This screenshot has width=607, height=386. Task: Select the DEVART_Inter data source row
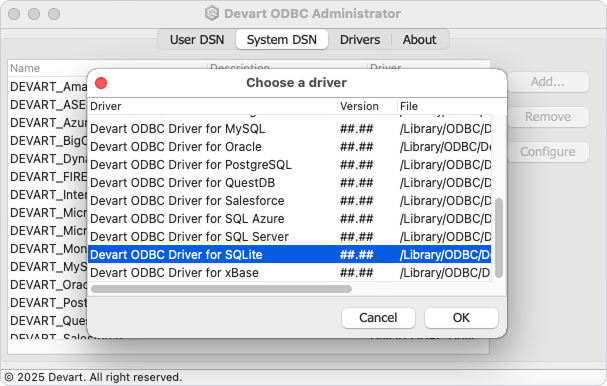48,195
